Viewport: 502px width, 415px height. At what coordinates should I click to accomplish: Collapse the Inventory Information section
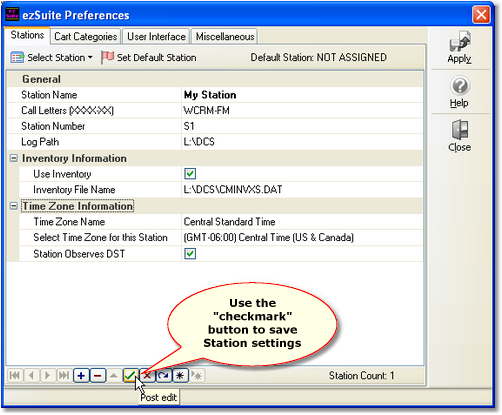14,158
